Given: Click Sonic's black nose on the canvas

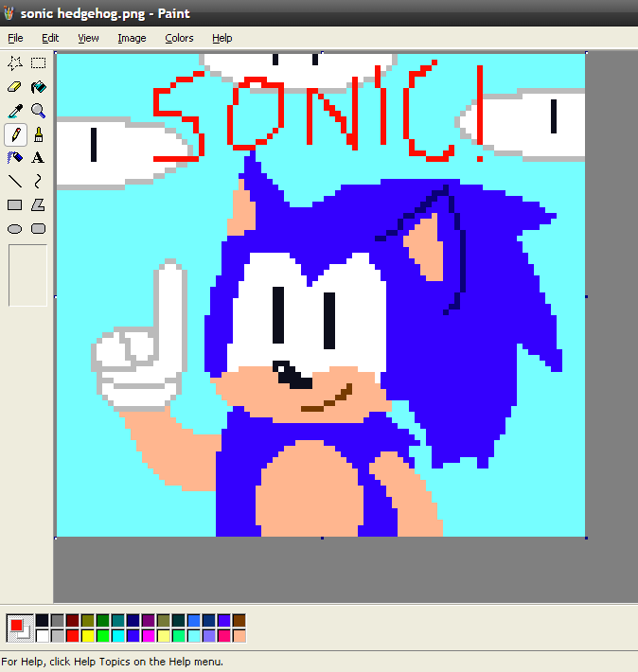Looking at the screenshot, I should 292,375.
